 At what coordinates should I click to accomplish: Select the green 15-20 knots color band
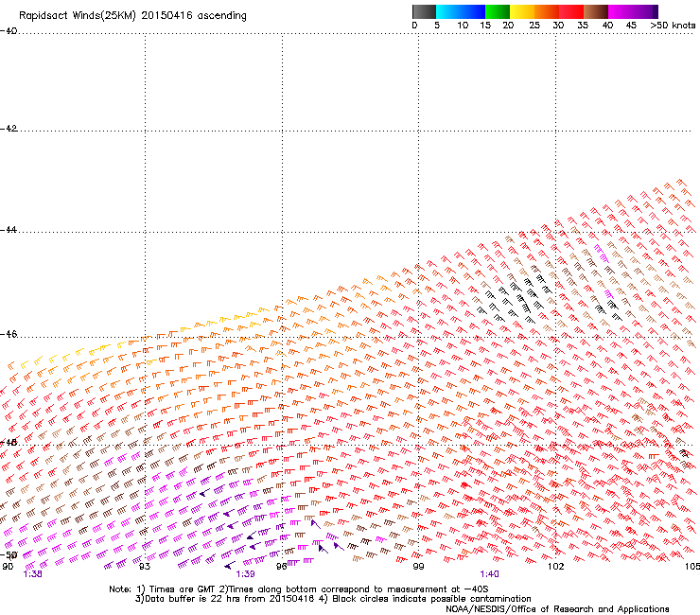(498, 11)
